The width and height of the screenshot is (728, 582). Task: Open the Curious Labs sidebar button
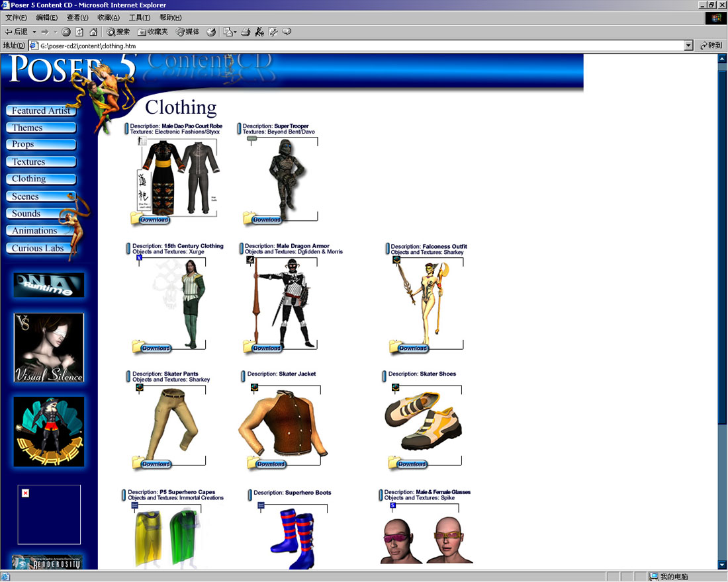pyautogui.click(x=41, y=248)
